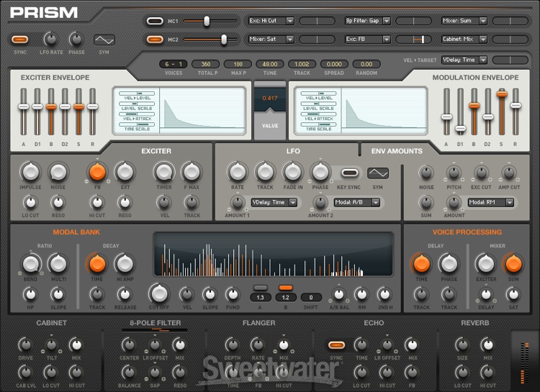This screenshot has height=392, width=540.
Task: Toggle the LFO KEY SYNC switch
Action: [x=349, y=173]
